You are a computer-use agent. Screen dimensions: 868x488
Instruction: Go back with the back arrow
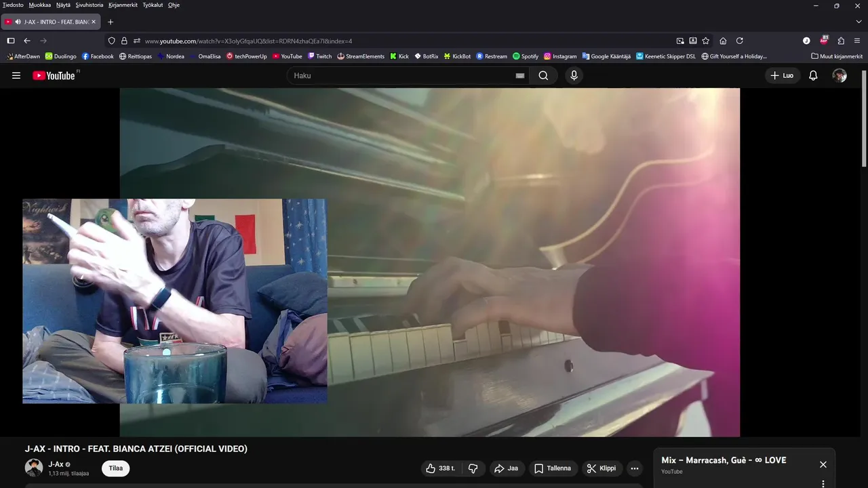(x=27, y=41)
